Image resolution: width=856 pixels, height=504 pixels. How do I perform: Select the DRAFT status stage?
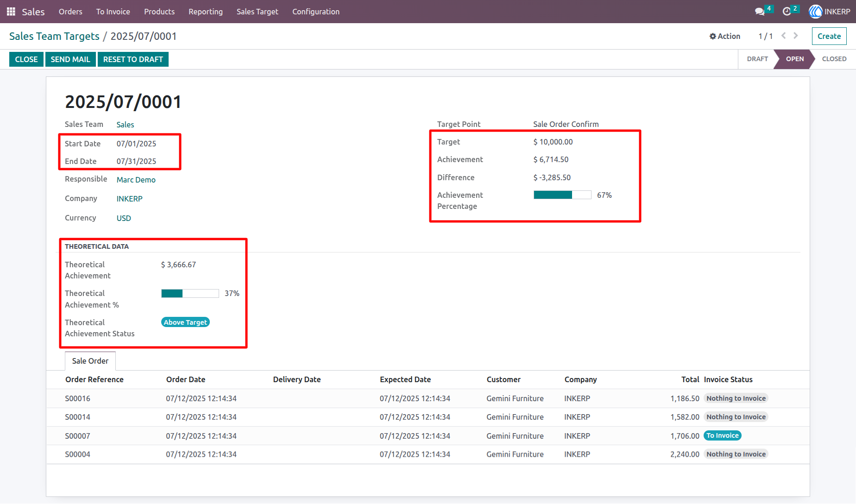(757, 59)
